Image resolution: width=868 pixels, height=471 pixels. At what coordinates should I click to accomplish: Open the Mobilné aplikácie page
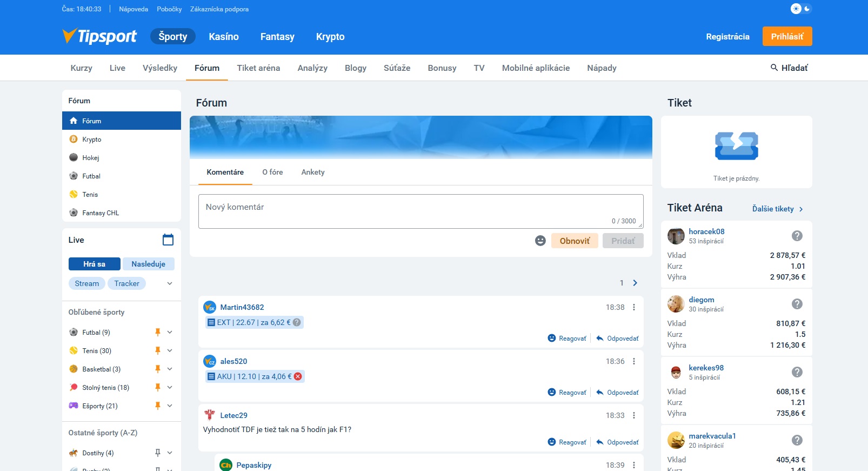click(x=536, y=68)
